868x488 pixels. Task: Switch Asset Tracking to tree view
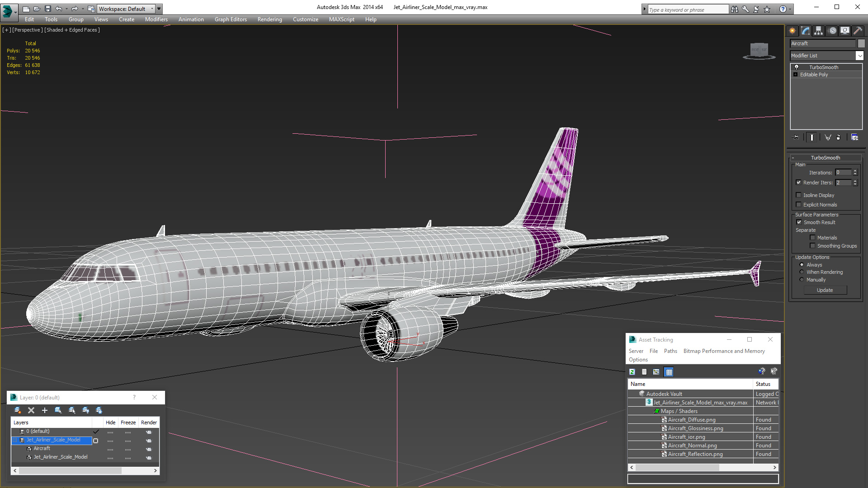point(656,372)
